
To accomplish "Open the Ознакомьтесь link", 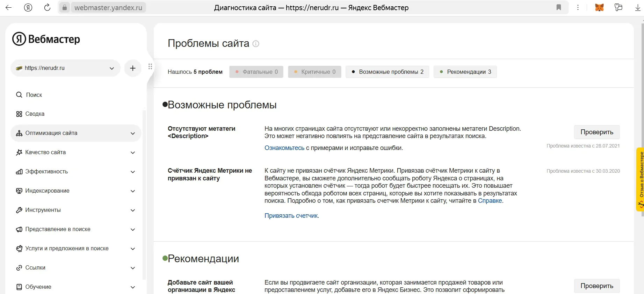I will [284, 148].
